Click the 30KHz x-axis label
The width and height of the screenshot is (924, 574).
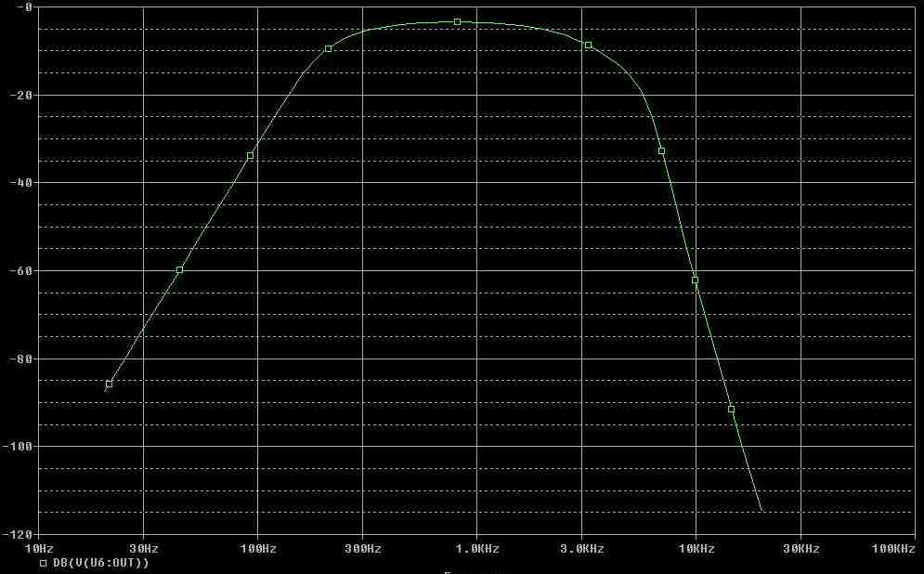coord(801,549)
